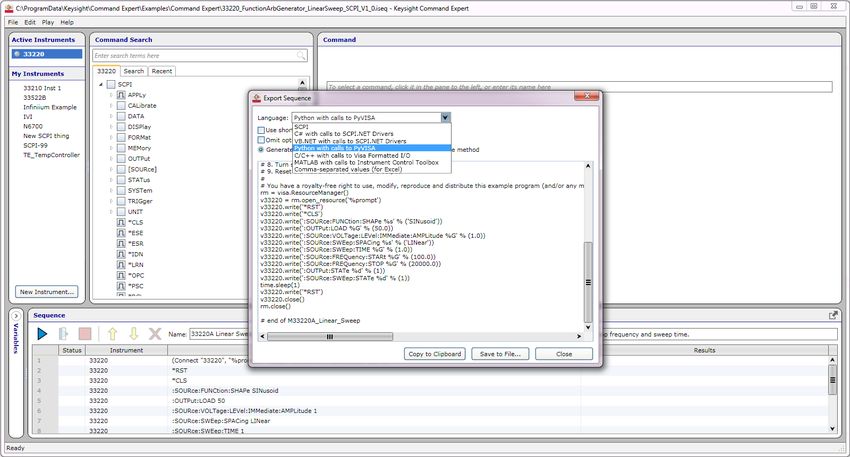Screen dimensions: 850x457
Task: Choose SCPI in the language list
Action: pyautogui.click(x=372, y=127)
